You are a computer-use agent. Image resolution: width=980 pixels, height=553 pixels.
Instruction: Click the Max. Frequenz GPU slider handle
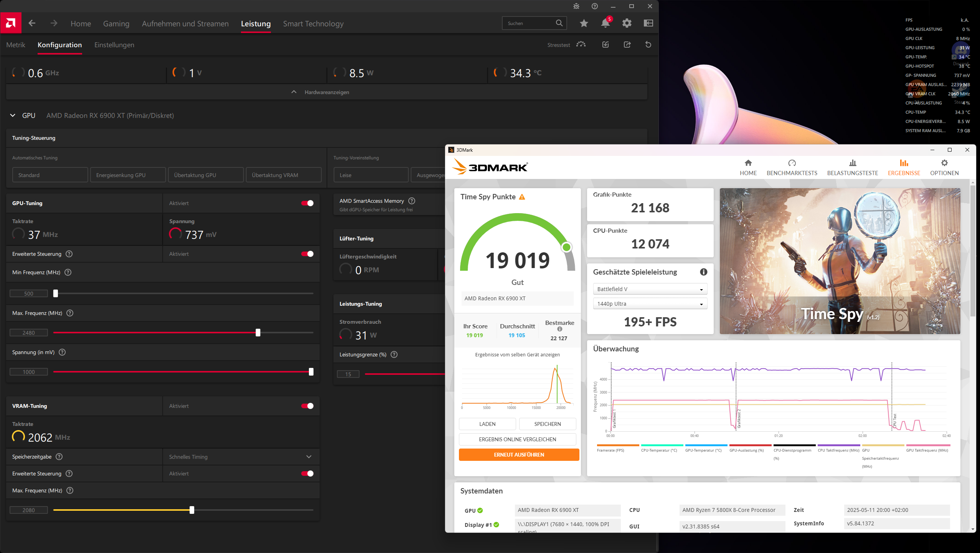click(258, 333)
